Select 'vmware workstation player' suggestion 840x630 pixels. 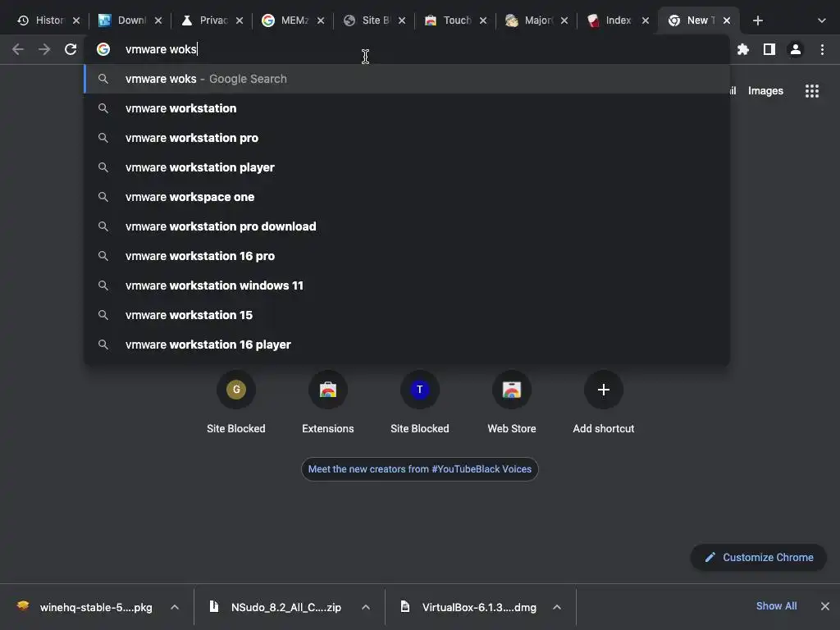407,167
